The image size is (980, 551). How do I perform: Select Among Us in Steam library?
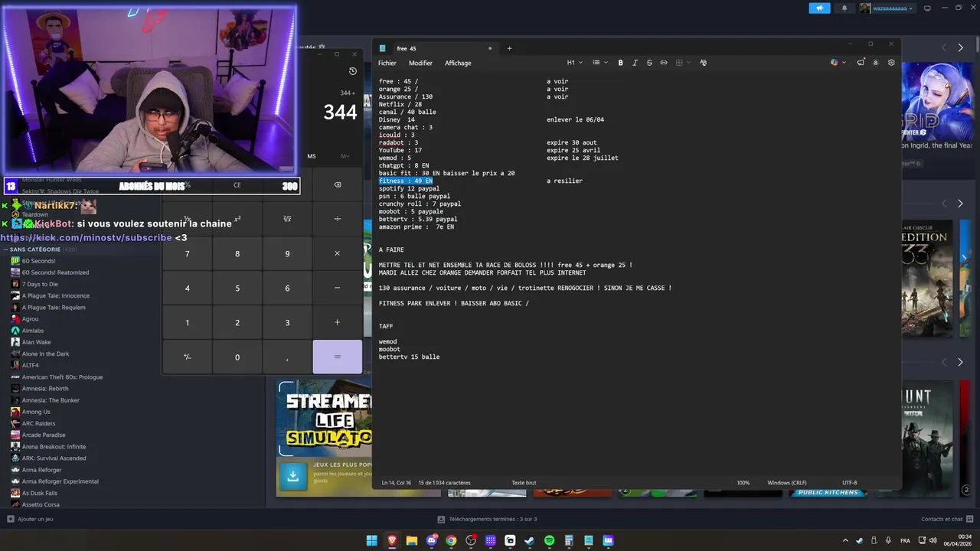point(36,412)
